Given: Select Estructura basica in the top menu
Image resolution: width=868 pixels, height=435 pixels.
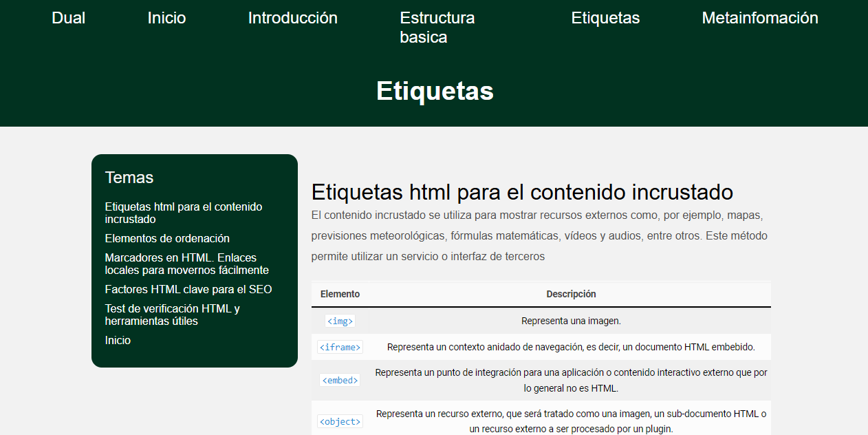Looking at the screenshot, I should (x=437, y=28).
